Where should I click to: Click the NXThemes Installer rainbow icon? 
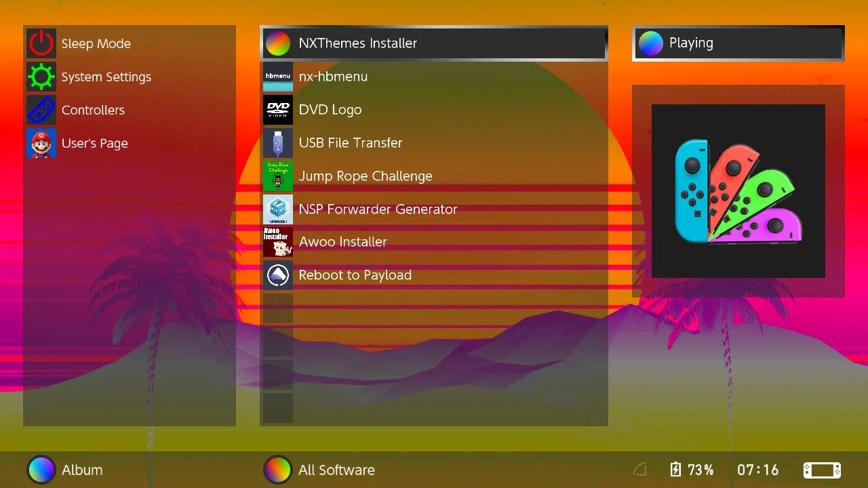278,43
